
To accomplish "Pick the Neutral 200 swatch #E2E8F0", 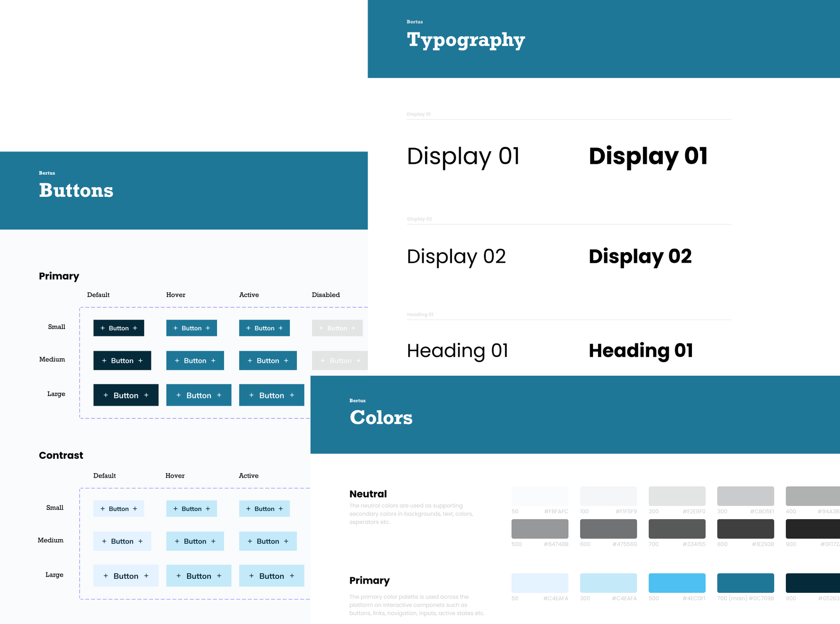I will 677,496.
